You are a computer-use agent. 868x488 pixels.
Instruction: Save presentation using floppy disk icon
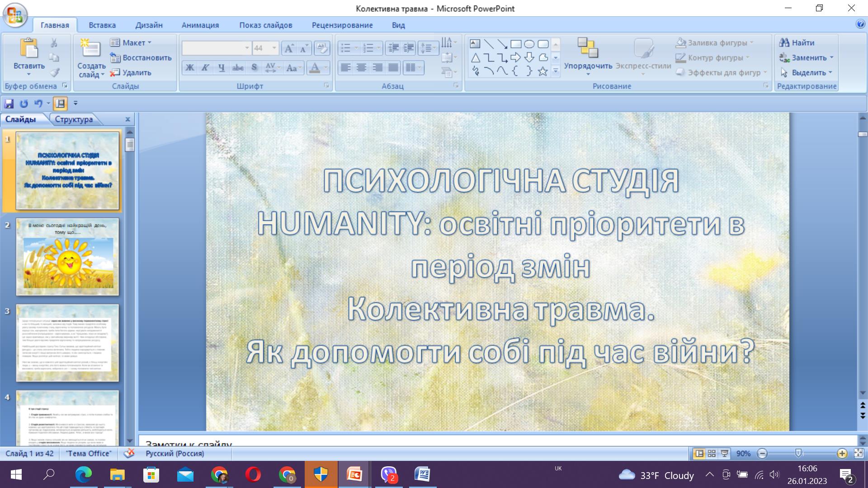tap(9, 103)
